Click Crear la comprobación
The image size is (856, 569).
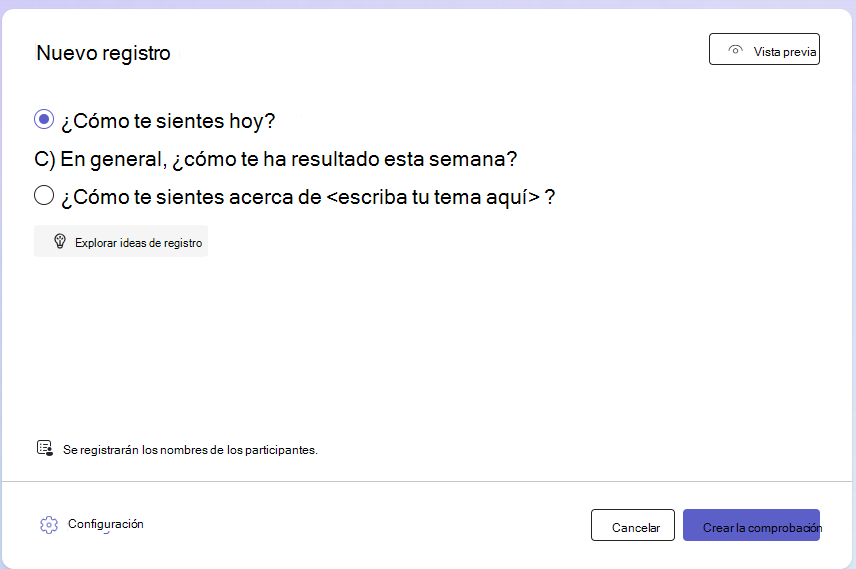coord(751,525)
